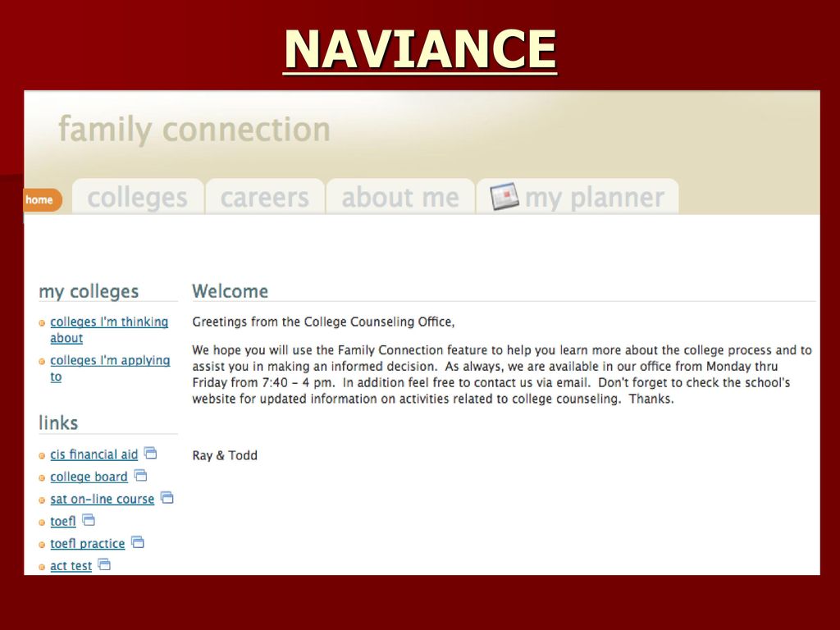Select the about me tab
Viewport: 840px width, 630px height.
[400, 197]
